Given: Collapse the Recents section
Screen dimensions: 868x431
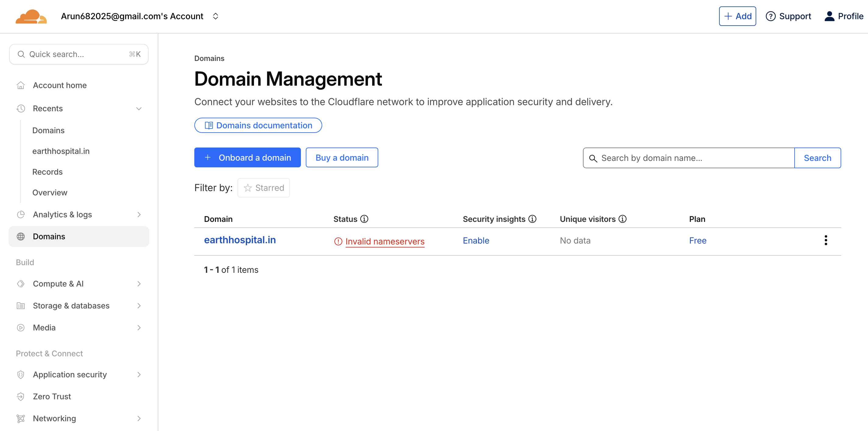Looking at the screenshot, I should (139, 109).
